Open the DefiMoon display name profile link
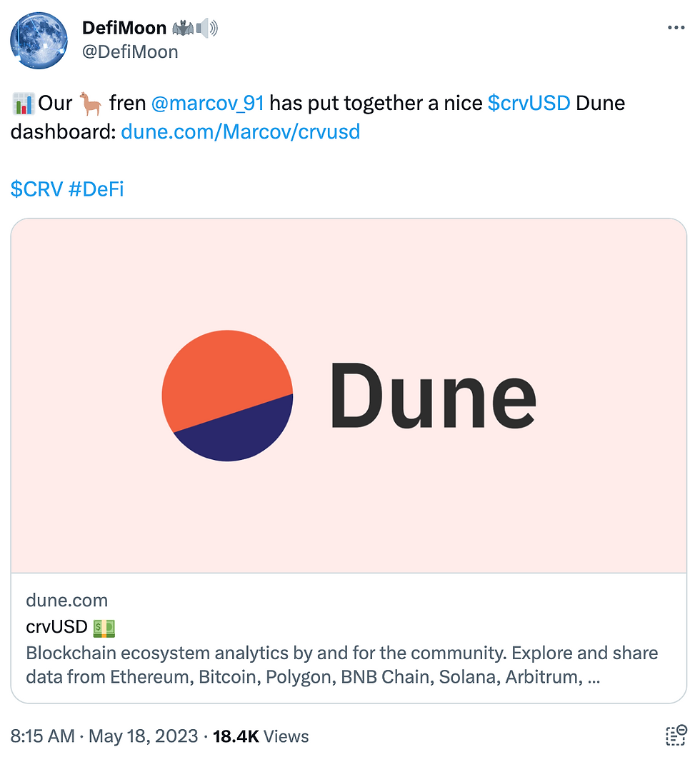 (x=124, y=29)
